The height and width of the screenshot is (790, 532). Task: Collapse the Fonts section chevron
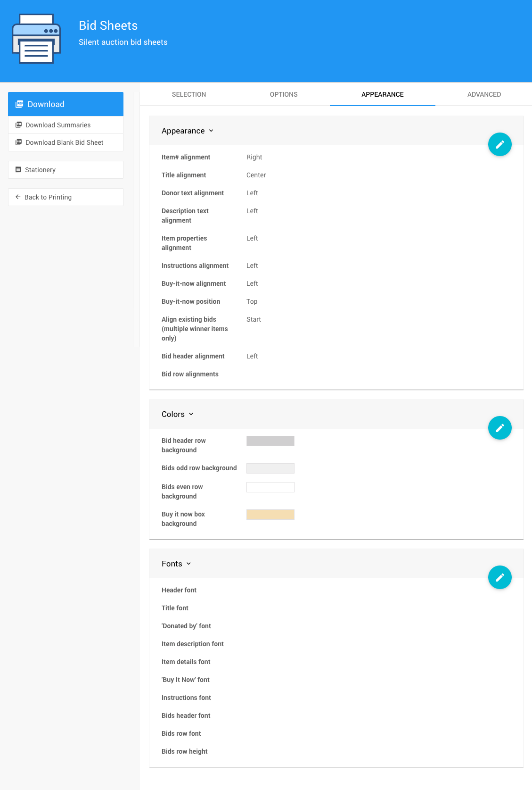(x=188, y=564)
